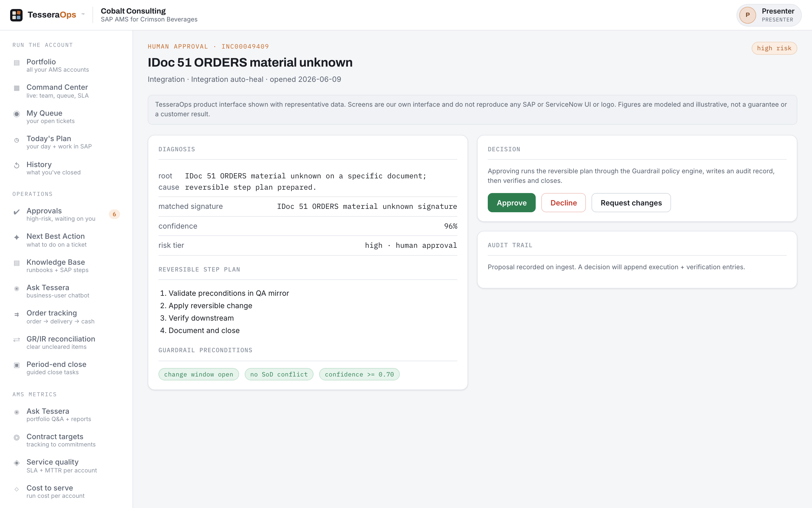Click step Validate preconditions in QA mirror
812x508 pixels.
coord(228,293)
